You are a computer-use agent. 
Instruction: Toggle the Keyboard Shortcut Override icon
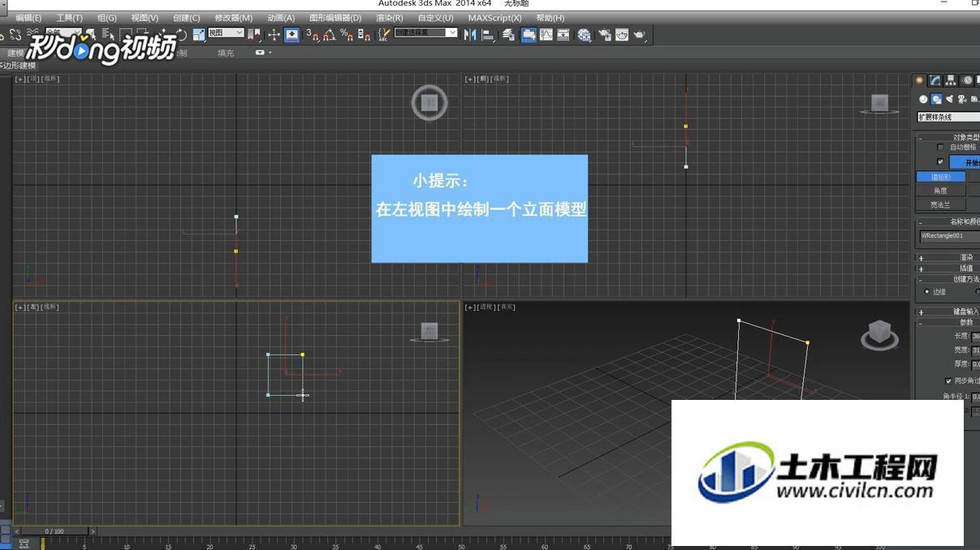[x=291, y=34]
